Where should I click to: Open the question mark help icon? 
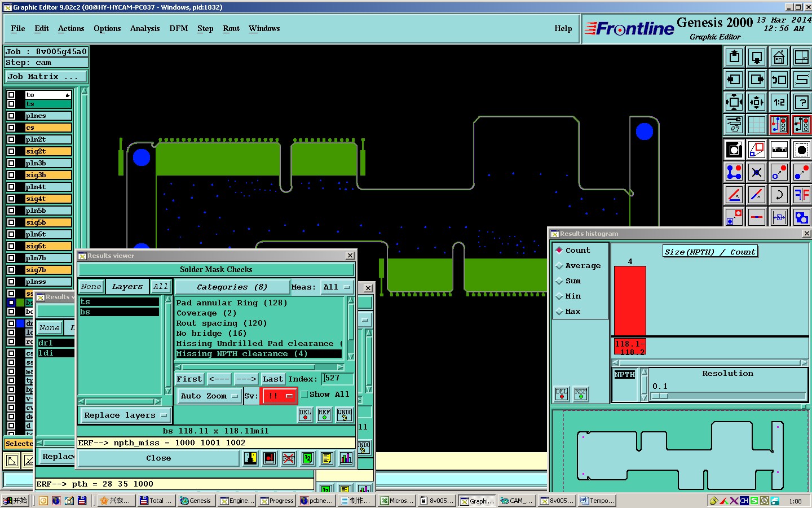pyautogui.click(x=802, y=102)
